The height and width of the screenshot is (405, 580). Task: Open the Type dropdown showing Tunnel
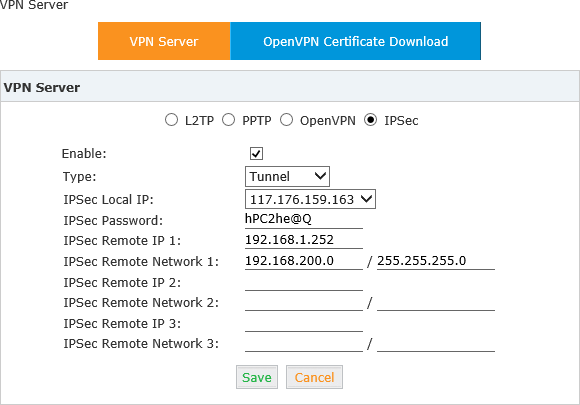pyautogui.click(x=287, y=176)
